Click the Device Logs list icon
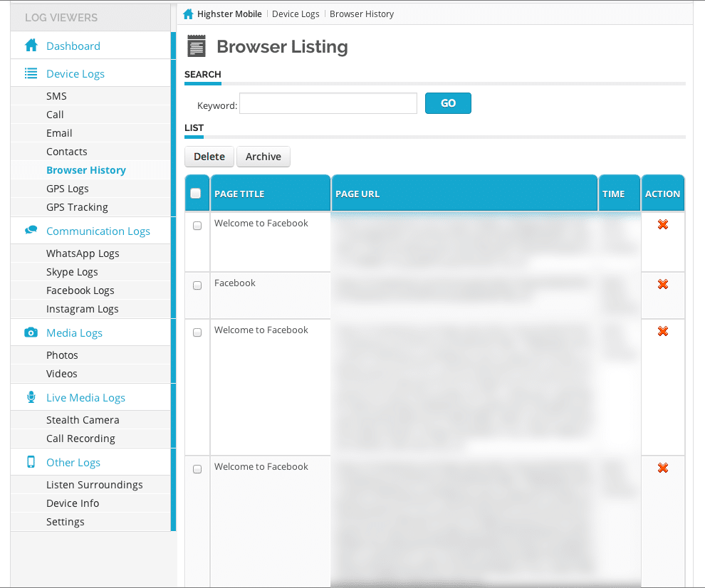 click(x=31, y=73)
